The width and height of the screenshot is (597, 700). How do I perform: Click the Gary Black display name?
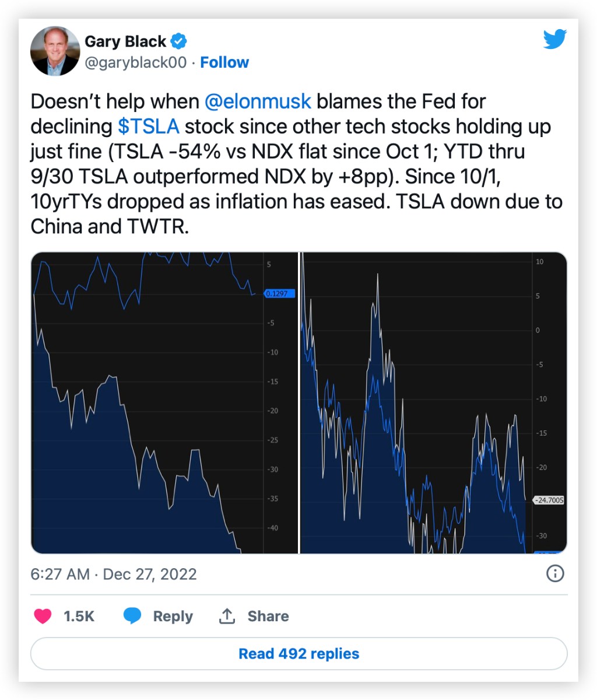(125, 41)
